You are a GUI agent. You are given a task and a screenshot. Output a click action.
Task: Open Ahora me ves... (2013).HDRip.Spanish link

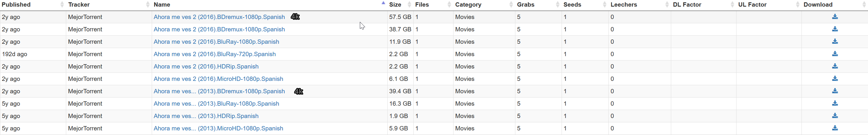(x=206, y=116)
